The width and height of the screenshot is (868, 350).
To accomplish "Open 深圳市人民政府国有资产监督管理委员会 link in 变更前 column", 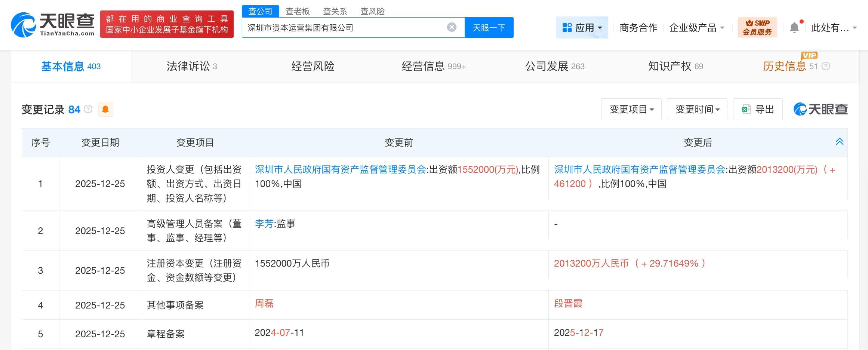I will tap(341, 169).
